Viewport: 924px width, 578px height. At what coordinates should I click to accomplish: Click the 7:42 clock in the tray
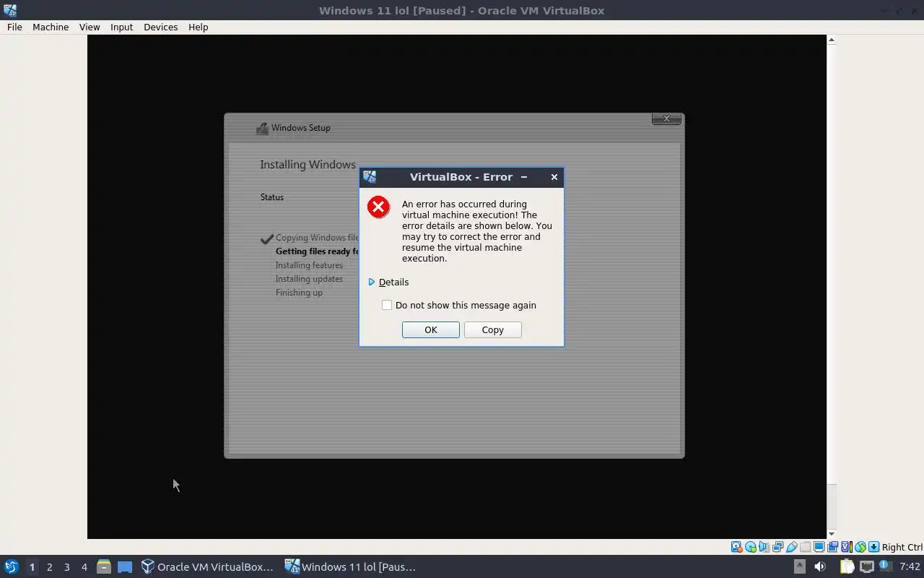(x=910, y=566)
